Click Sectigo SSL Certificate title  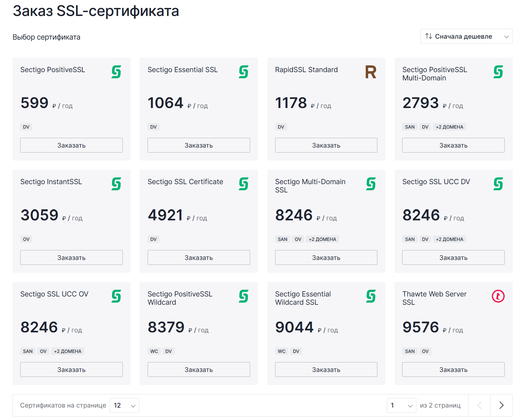(185, 182)
